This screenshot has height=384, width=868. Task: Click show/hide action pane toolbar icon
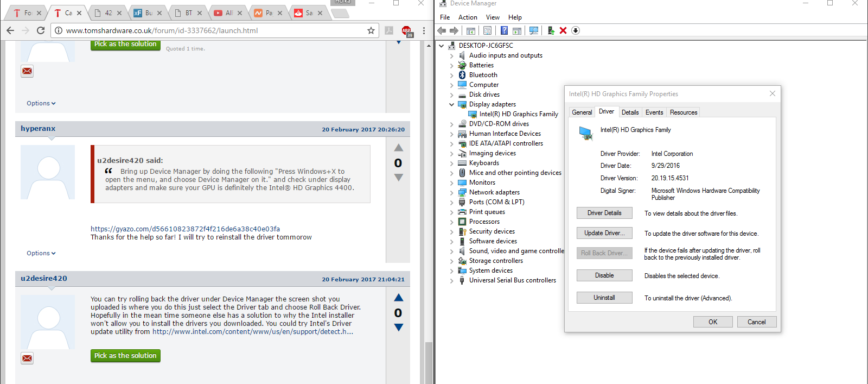tap(517, 30)
